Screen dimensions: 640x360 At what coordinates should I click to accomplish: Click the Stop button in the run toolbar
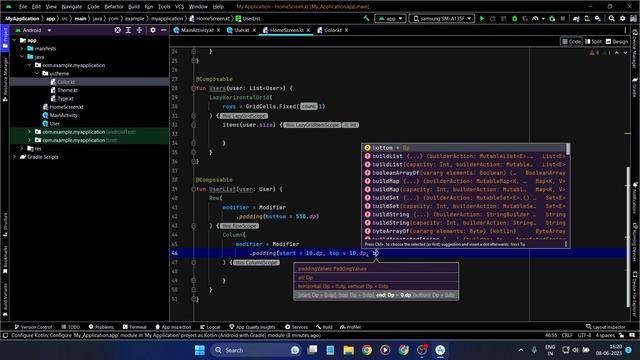click(x=563, y=18)
